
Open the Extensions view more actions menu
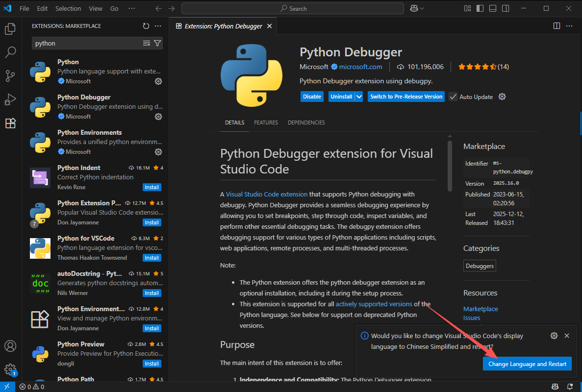(x=158, y=26)
